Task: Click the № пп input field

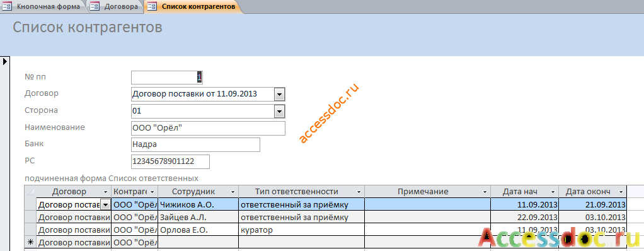Action: tap(167, 77)
